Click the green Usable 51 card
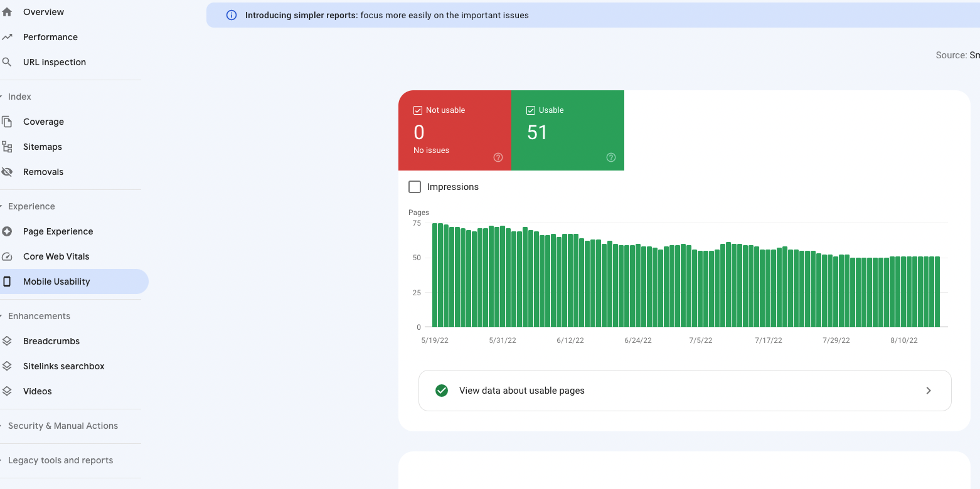This screenshot has height=489, width=980. point(568,130)
